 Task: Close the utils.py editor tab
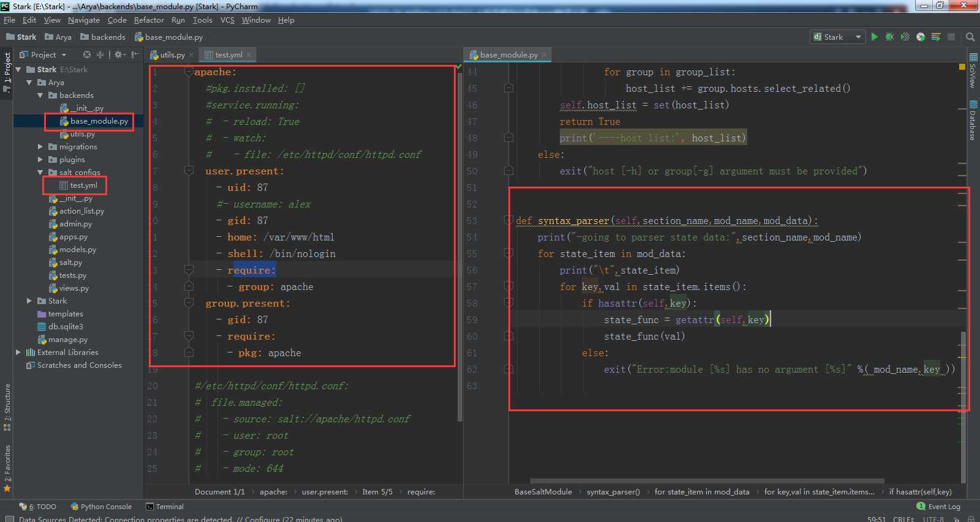pyautogui.click(x=191, y=54)
